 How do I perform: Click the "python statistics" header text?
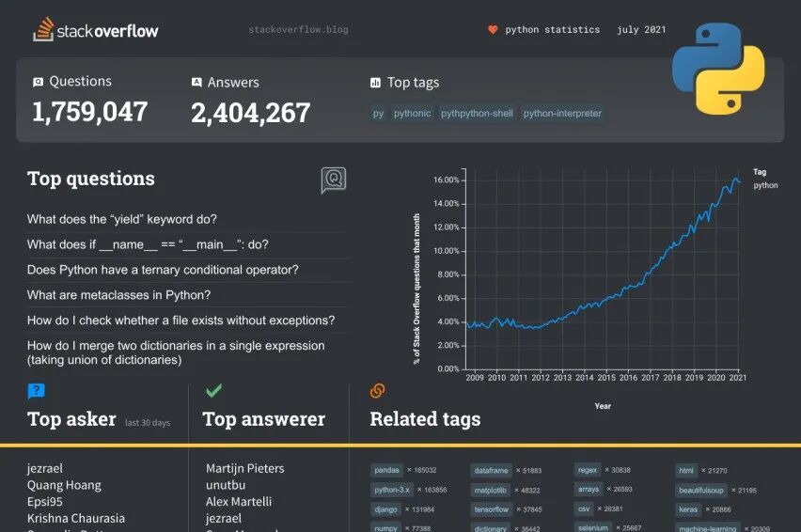[x=553, y=30]
